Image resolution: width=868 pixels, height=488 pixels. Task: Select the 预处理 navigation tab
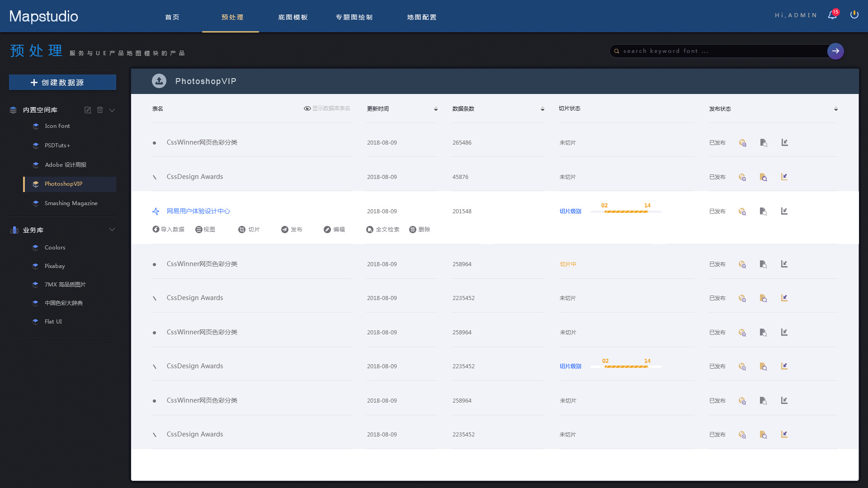point(231,17)
